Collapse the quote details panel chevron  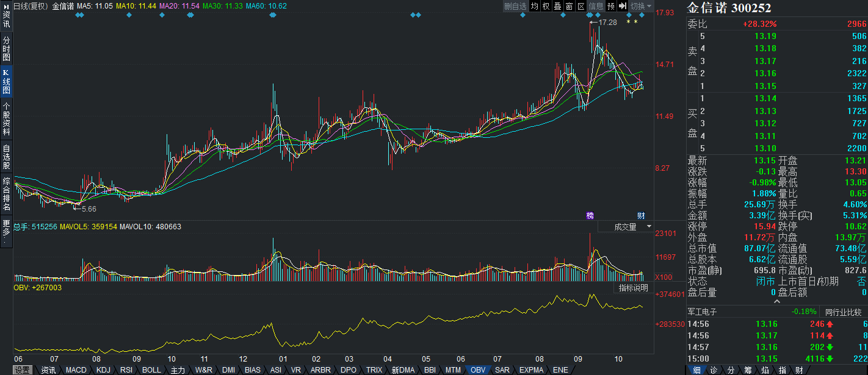point(776,301)
